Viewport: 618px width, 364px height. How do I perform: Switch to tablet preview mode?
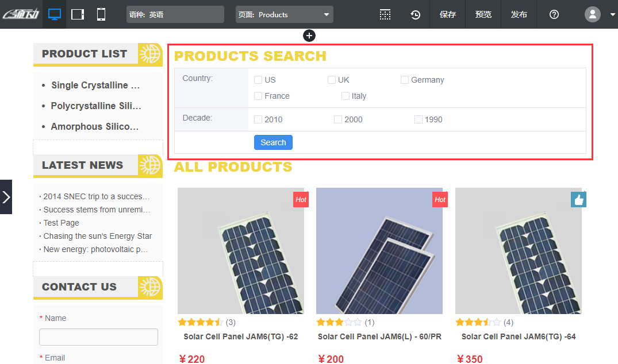[78, 14]
